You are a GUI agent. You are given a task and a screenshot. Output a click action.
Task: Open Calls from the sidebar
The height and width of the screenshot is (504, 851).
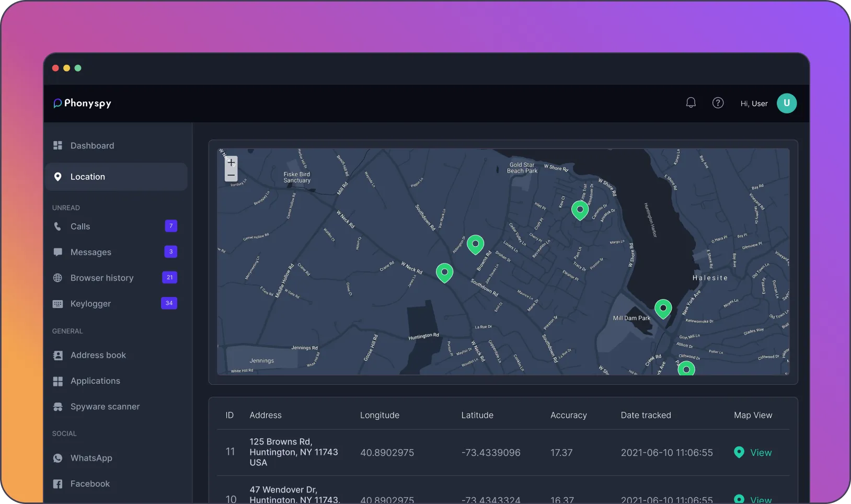[x=80, y=226]
